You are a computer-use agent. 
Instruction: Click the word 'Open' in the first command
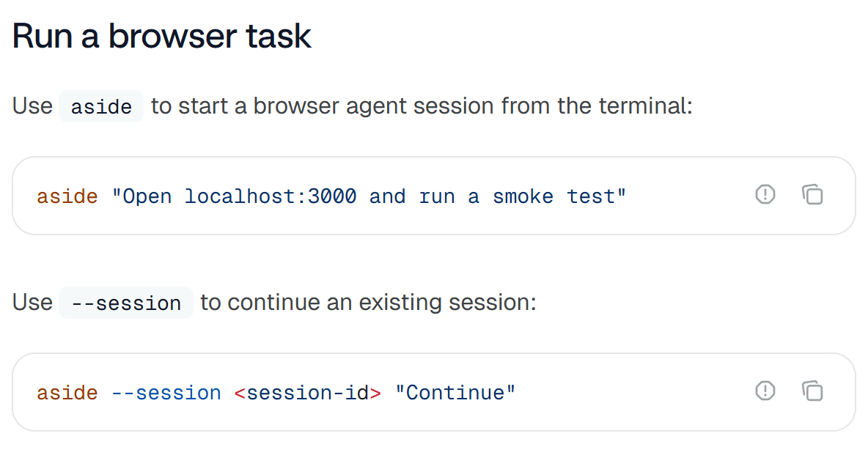147,196
